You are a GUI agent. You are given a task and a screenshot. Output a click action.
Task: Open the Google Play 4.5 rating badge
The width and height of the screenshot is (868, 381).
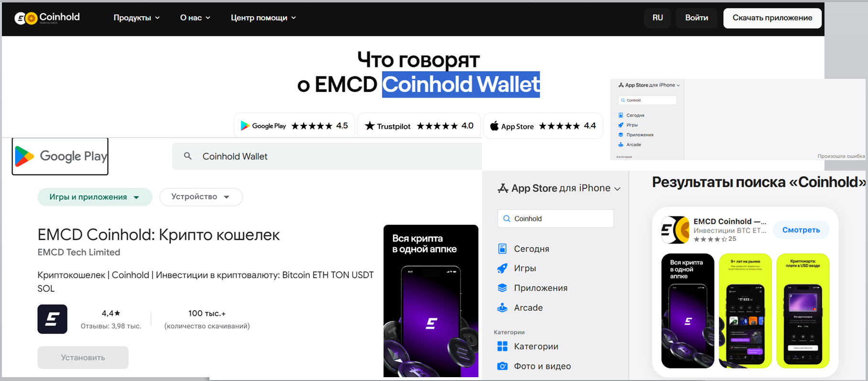tap(294, 126)
